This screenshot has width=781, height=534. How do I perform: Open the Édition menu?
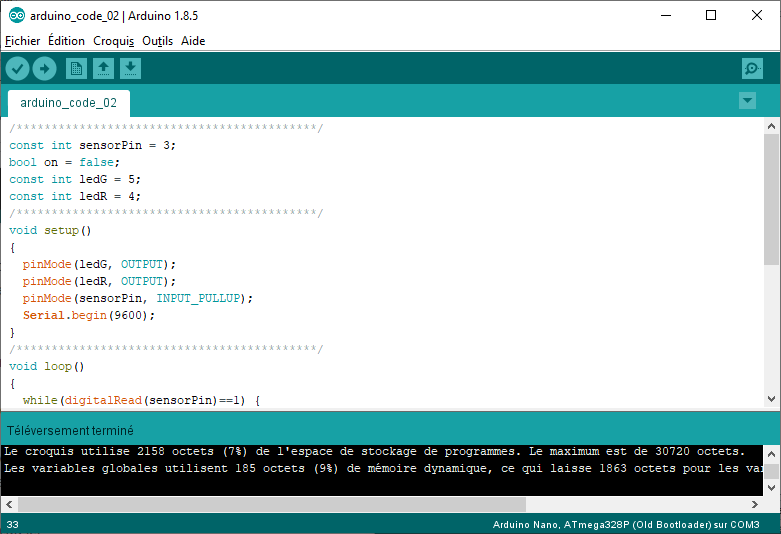(66, 41)
